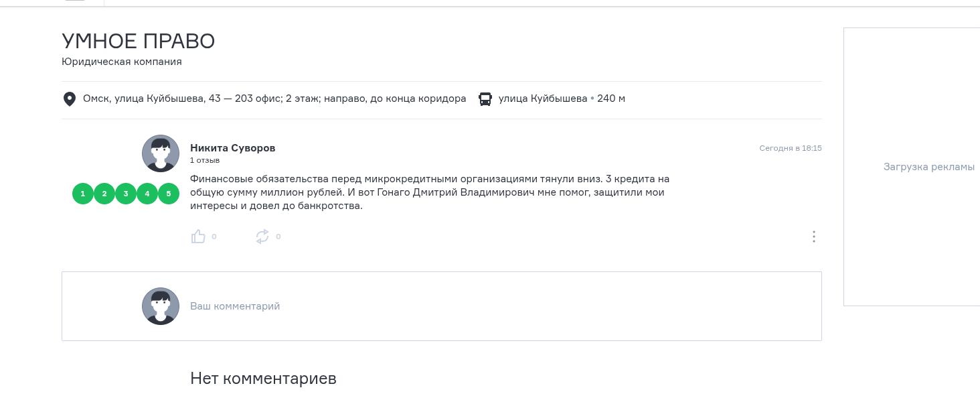Open Никита Суворов's profile avatar

pos(161,153)
